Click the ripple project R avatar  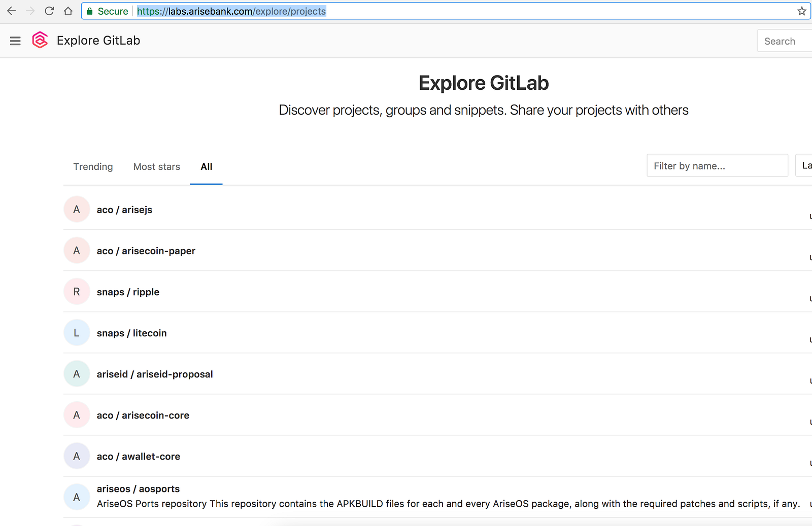[77, 292]
